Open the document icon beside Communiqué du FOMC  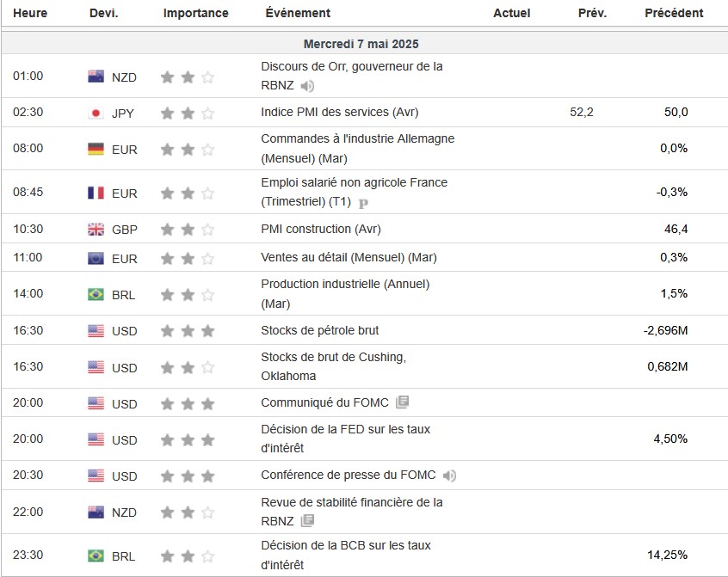coord(402,402)
